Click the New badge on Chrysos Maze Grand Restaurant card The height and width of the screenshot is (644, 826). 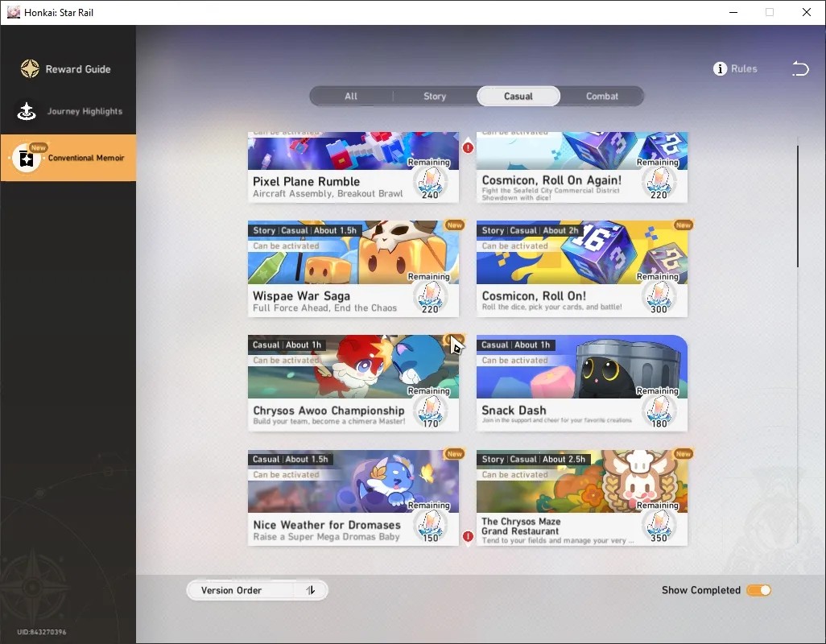[x=684, y=453]
